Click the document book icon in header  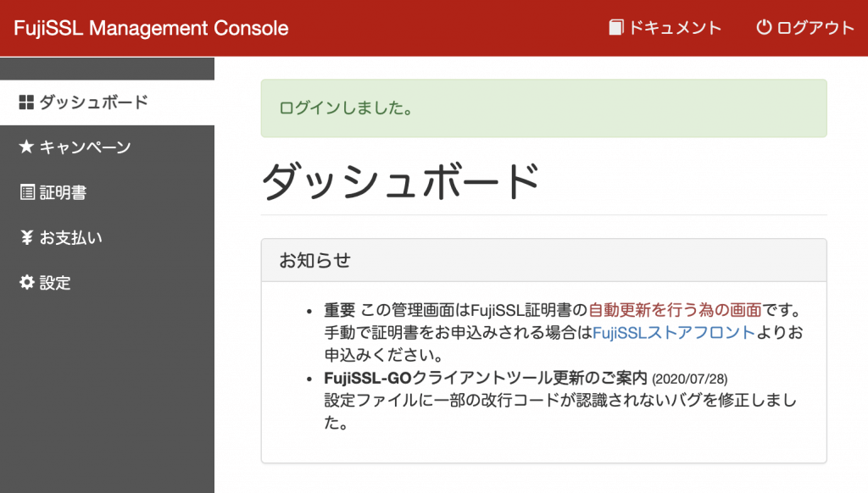coord(615,27)
